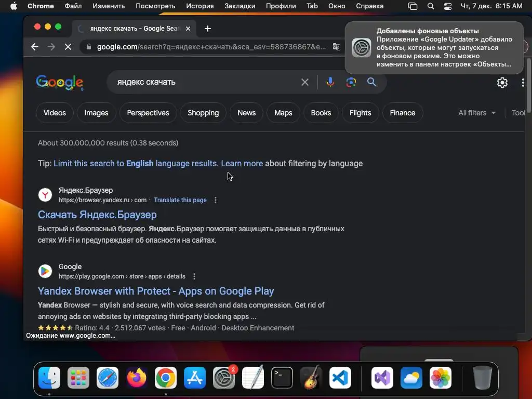Click the Яндекс.Браузер site favicon
This screenshot has height=399, width=532.
click(45, 195)
